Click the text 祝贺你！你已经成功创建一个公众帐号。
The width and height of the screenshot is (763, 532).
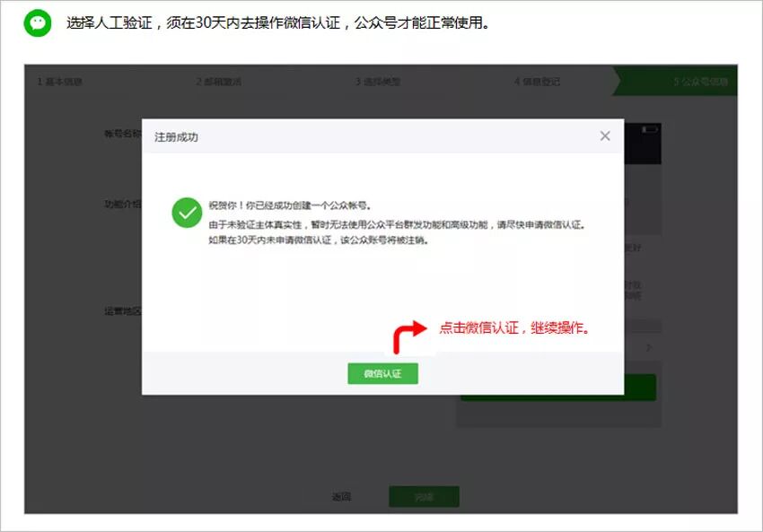tap(290, 205)
